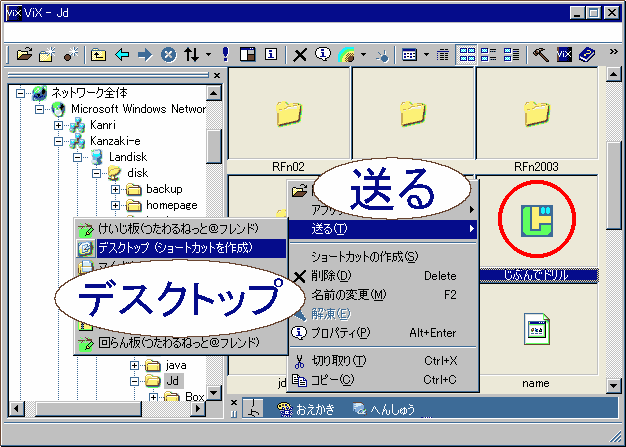626x447 pixels.
Task: Expand the backup folder in tree
Action: (x=115, y=189)
